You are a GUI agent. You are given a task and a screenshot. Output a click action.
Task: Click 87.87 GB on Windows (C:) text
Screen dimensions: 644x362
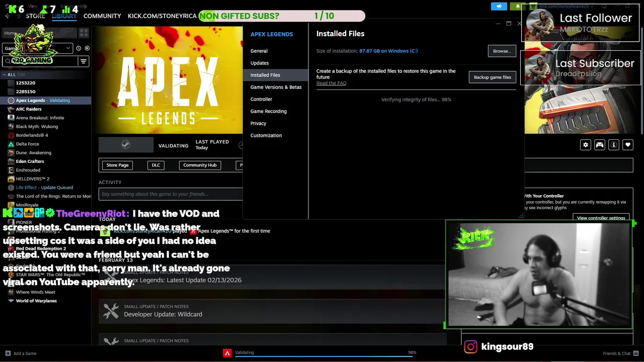coord(388,51)
